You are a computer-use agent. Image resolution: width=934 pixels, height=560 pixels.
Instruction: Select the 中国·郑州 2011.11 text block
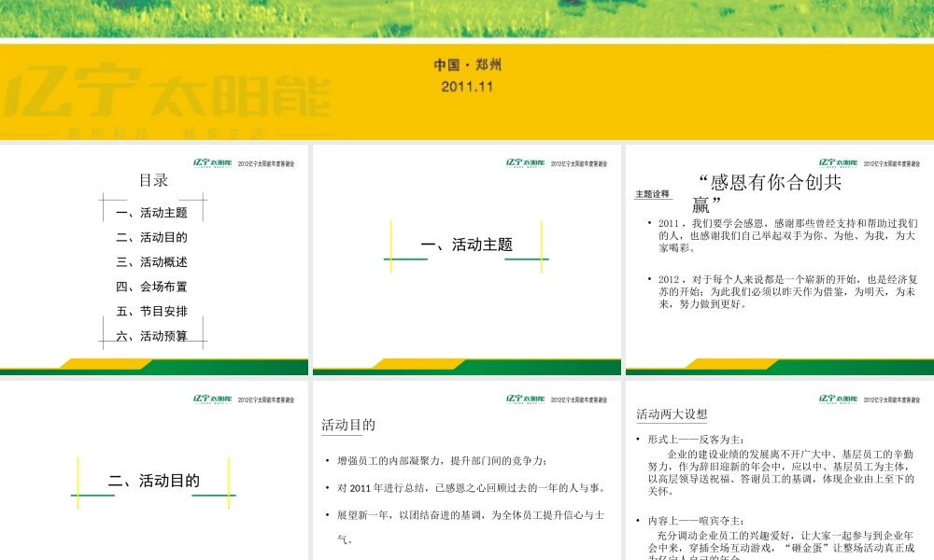pyautogui.click(x=467, y=75)
